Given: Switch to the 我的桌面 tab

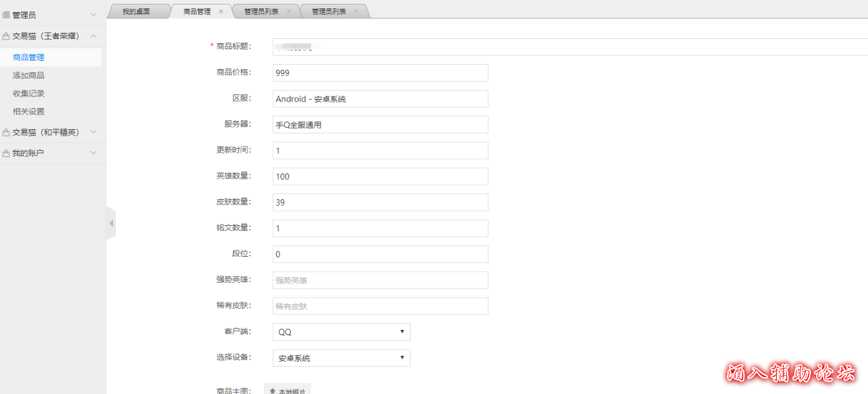Looking at the screenshot, I should (136, 12).
